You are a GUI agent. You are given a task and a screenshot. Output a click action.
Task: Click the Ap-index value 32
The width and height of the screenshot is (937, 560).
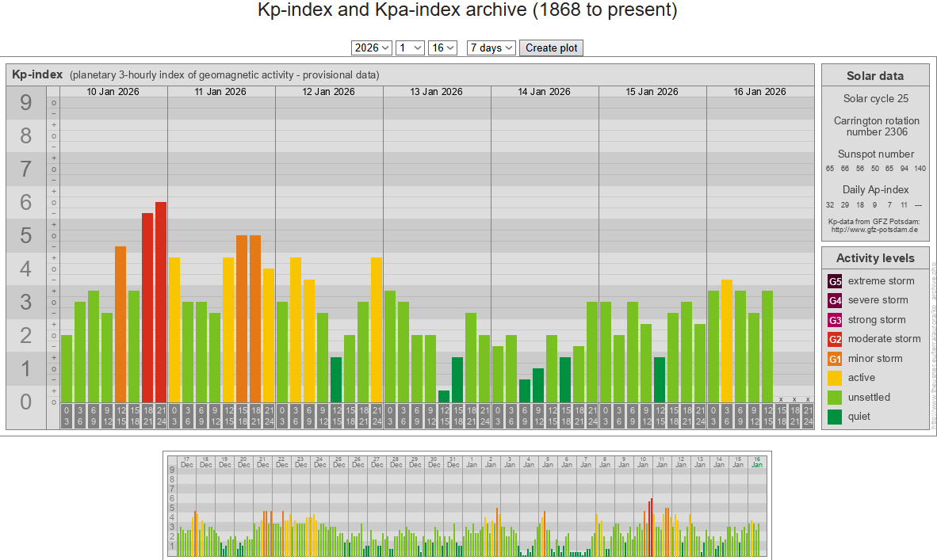(829, 205)
